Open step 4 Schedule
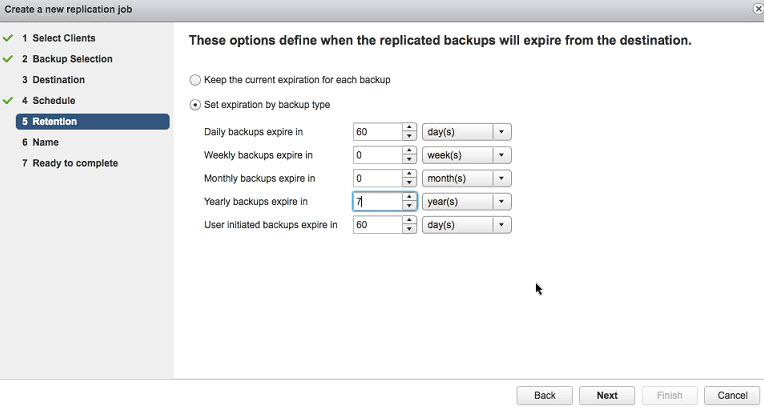764x411 pixels. click(x=53, y=101)
